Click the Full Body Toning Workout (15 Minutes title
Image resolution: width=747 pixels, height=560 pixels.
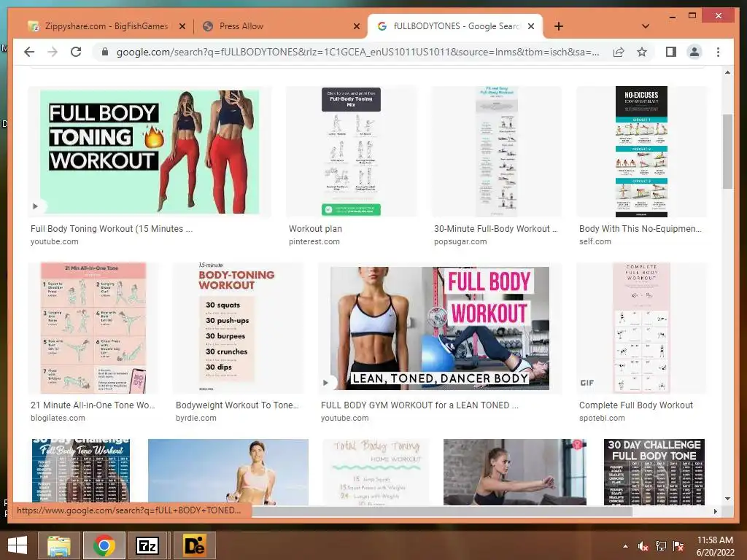point(112,229)
